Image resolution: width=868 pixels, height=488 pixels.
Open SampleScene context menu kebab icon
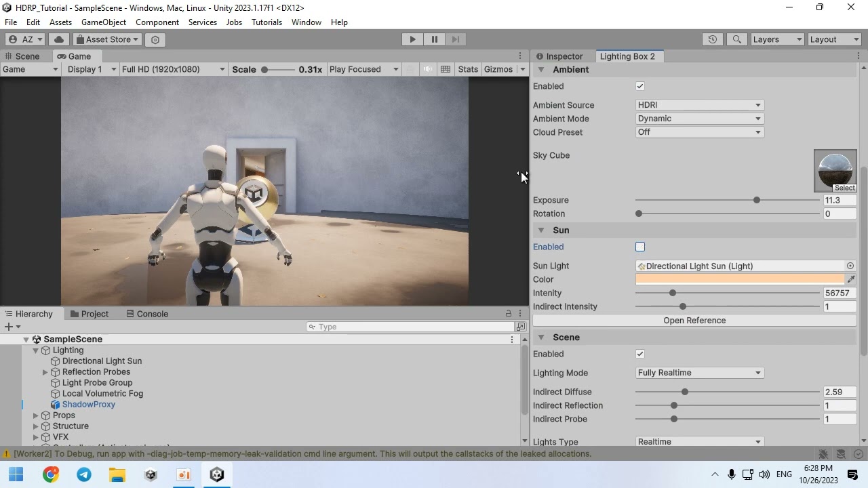(512, 339)
